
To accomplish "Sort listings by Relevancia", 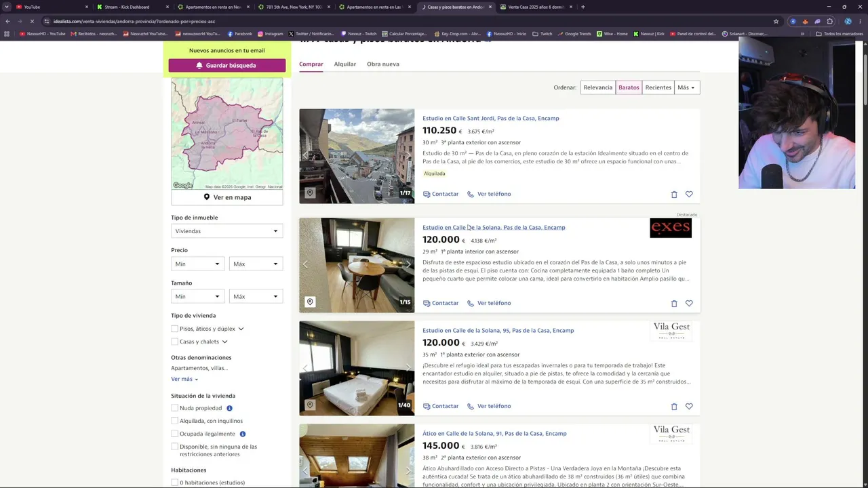I will [x=597, y=87].
